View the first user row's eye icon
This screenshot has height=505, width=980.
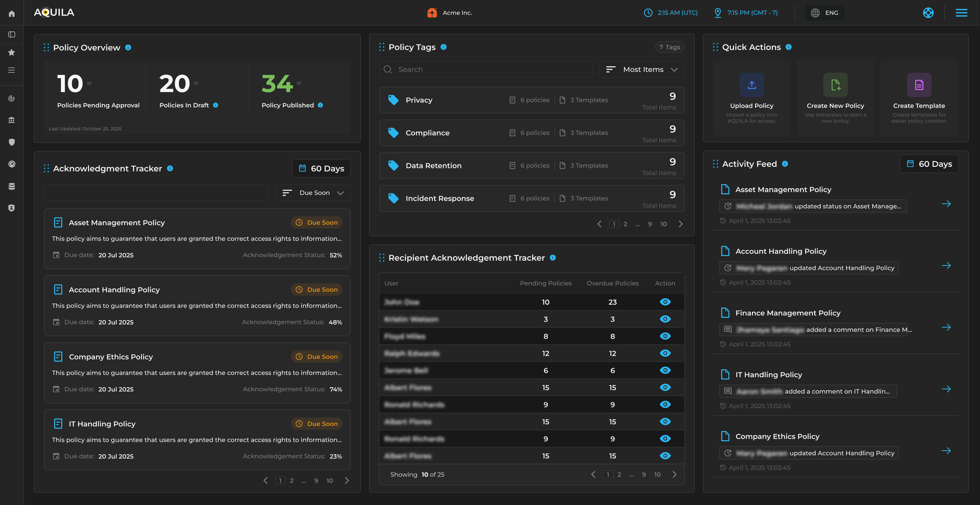[665, 302]
